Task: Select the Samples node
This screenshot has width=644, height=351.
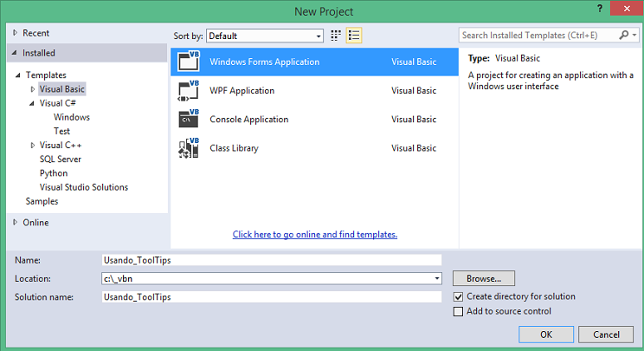Action: click(x=42, y=201)
